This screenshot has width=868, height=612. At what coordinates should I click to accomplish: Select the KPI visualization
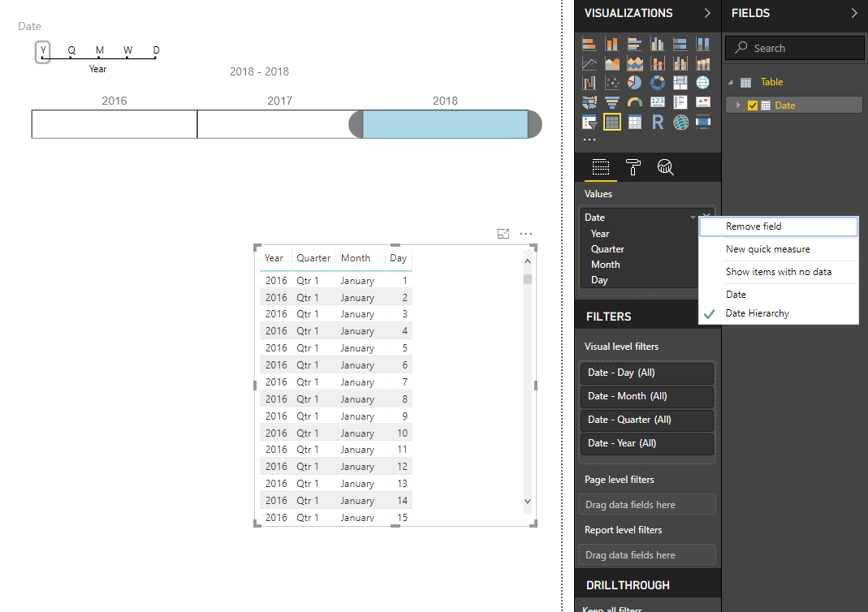[x=703, y=102]
